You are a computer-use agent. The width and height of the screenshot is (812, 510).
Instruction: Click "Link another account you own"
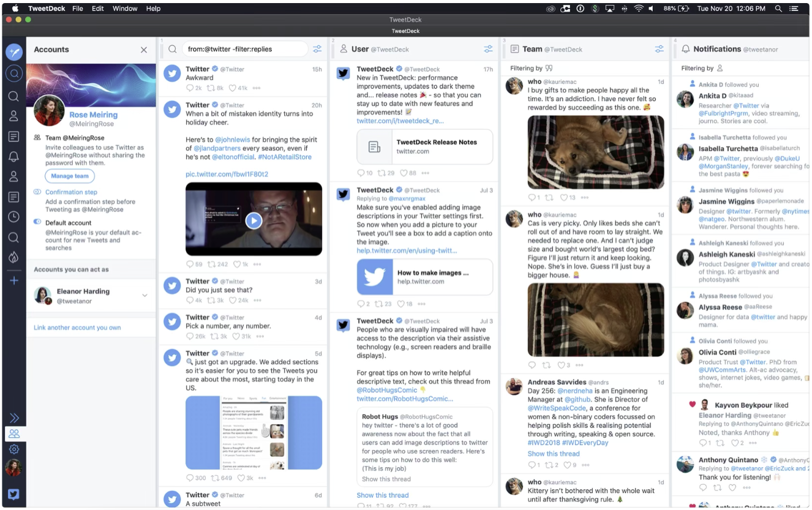pos(77,328)
